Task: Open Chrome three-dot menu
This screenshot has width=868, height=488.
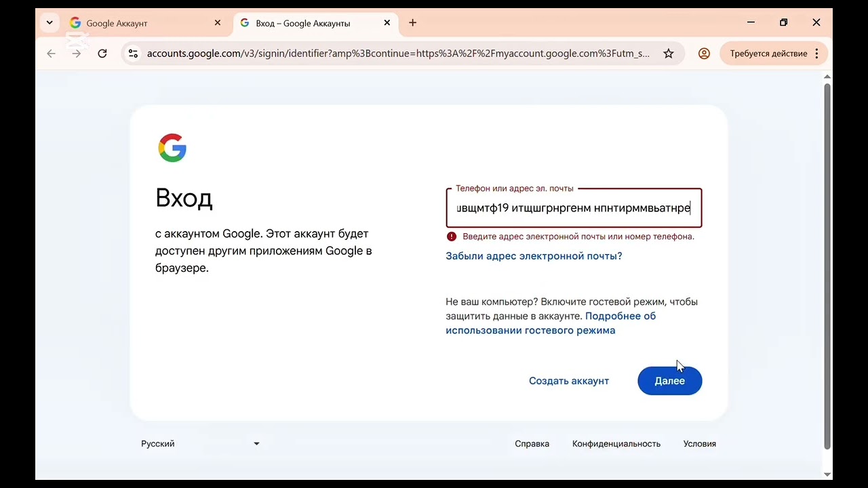Action: coord(816,54)
